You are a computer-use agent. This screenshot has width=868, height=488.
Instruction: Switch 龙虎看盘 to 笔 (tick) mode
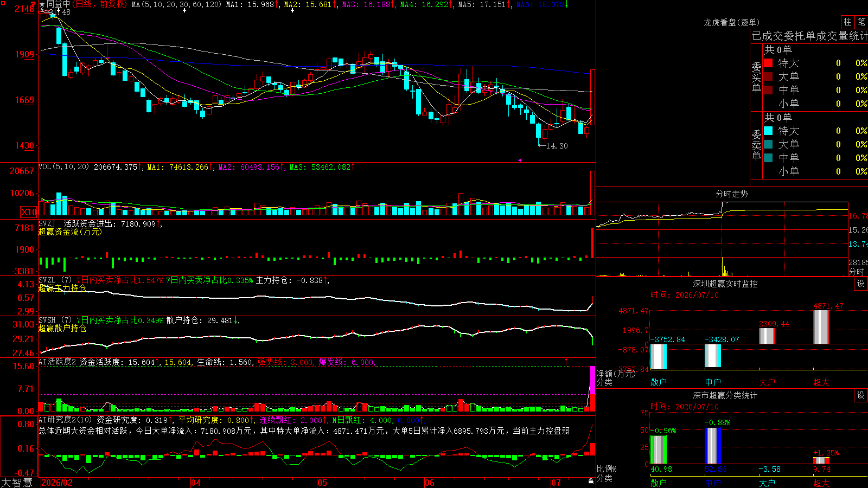click(861, 22)
